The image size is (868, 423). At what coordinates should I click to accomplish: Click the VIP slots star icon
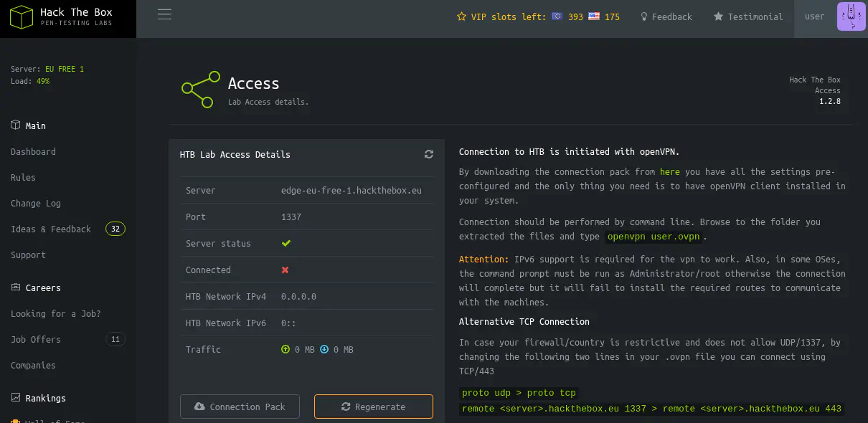pyautogui.click(x=461, y=16)
